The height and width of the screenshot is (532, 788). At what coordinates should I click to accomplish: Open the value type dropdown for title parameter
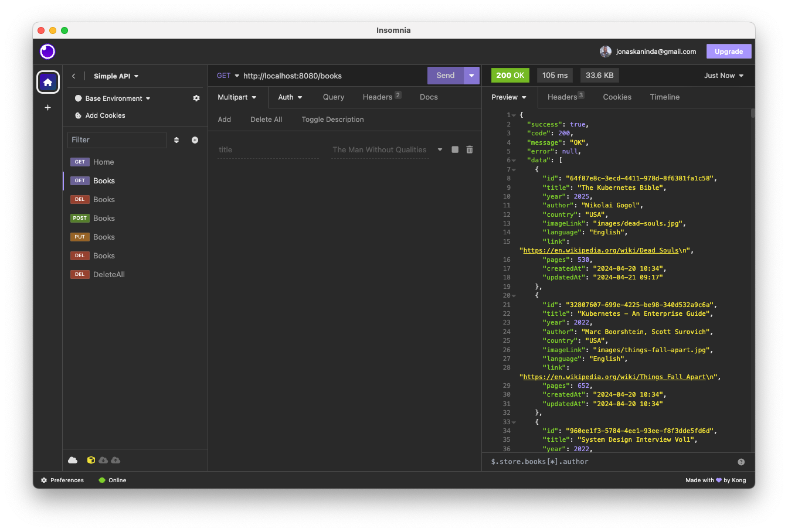click(x=440, y=149)
